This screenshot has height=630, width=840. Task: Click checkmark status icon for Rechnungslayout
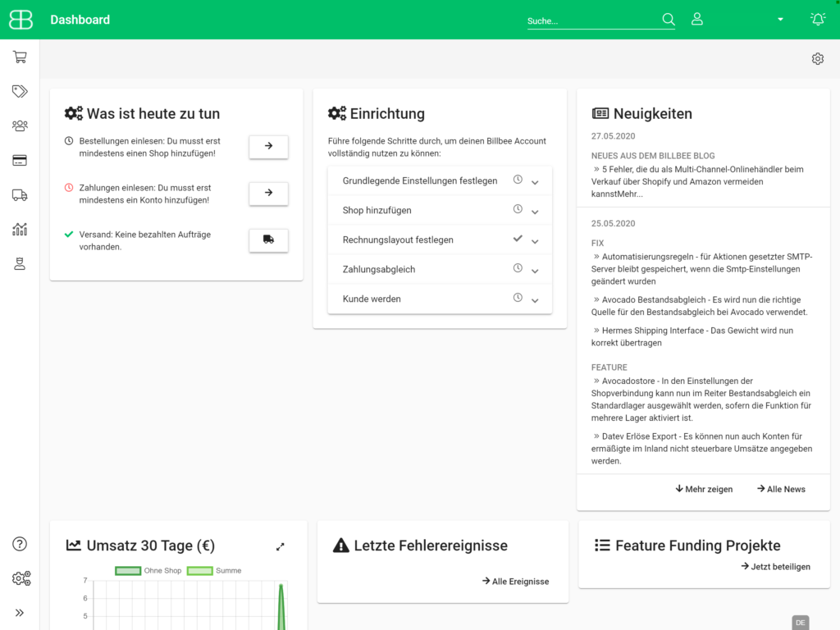518,239
